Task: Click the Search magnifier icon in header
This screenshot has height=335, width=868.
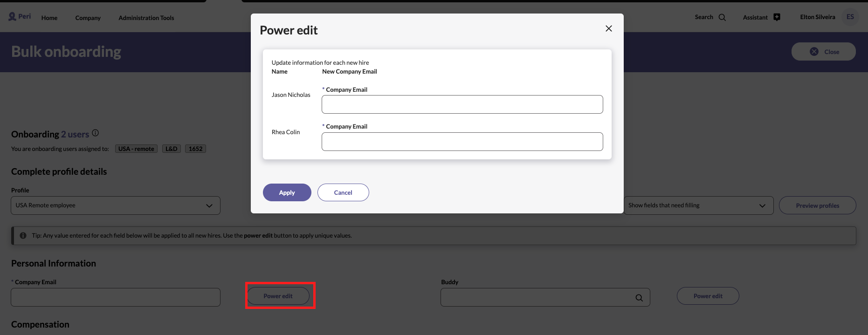Action: [x=722, y=17]
